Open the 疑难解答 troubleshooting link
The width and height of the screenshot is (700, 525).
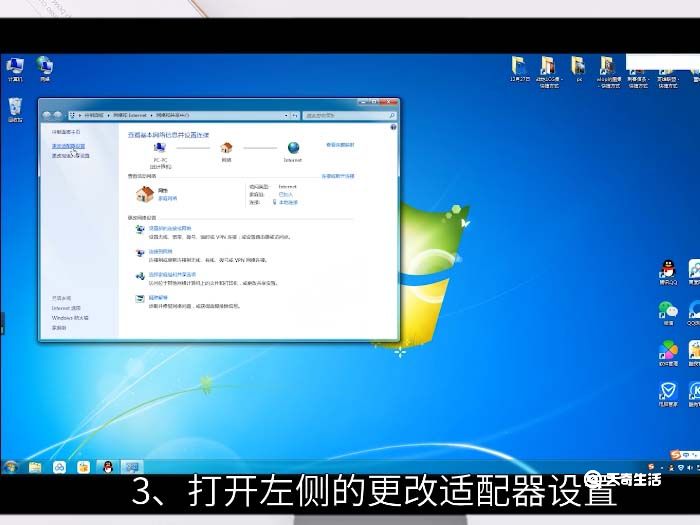point(158,298)
